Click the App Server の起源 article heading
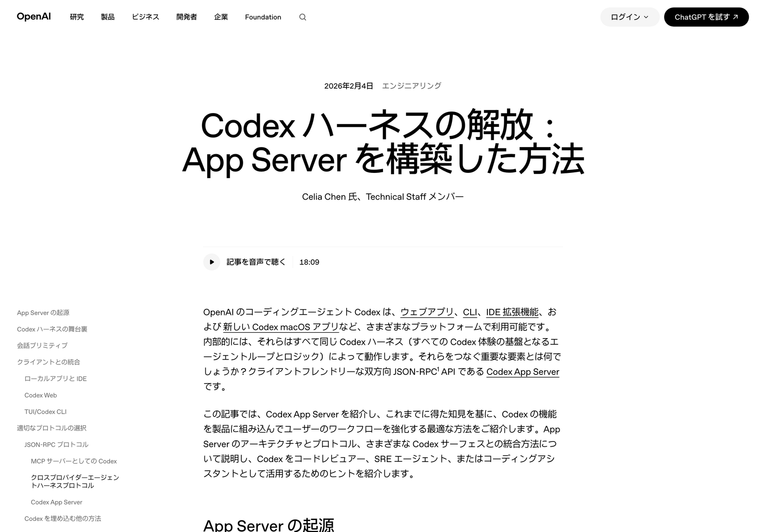This screenshot has width=766, height=532. (x=269, y=525)
